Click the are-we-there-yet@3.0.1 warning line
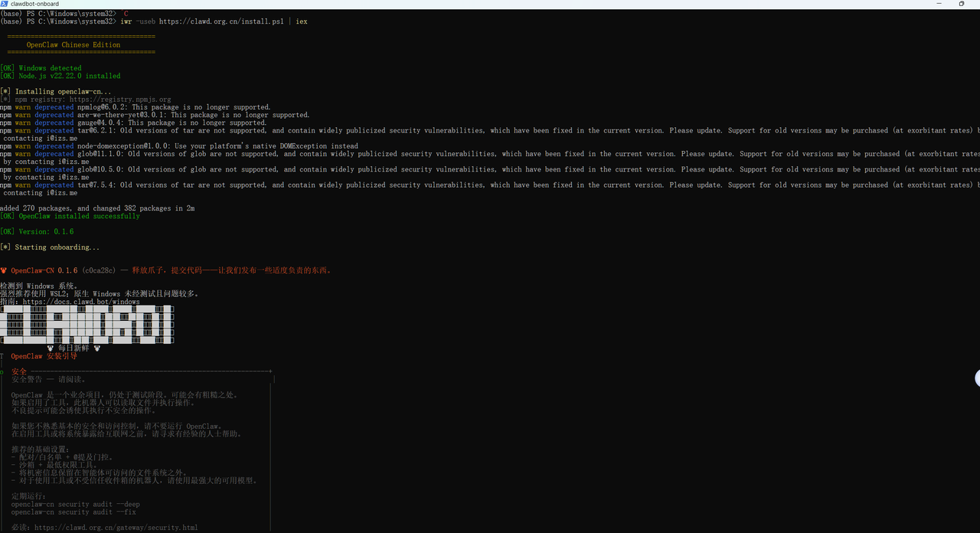 pos(155,115)
